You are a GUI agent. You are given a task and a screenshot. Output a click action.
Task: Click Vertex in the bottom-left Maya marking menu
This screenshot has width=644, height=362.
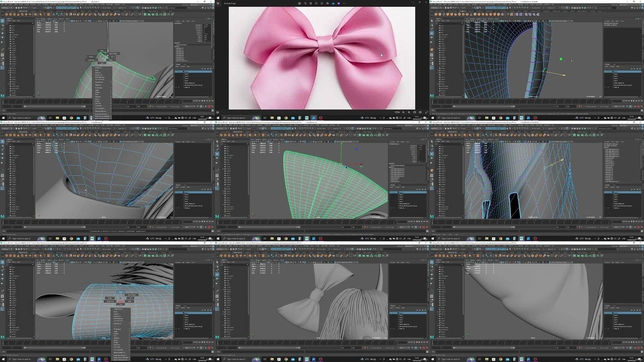[x=110, y=298]
